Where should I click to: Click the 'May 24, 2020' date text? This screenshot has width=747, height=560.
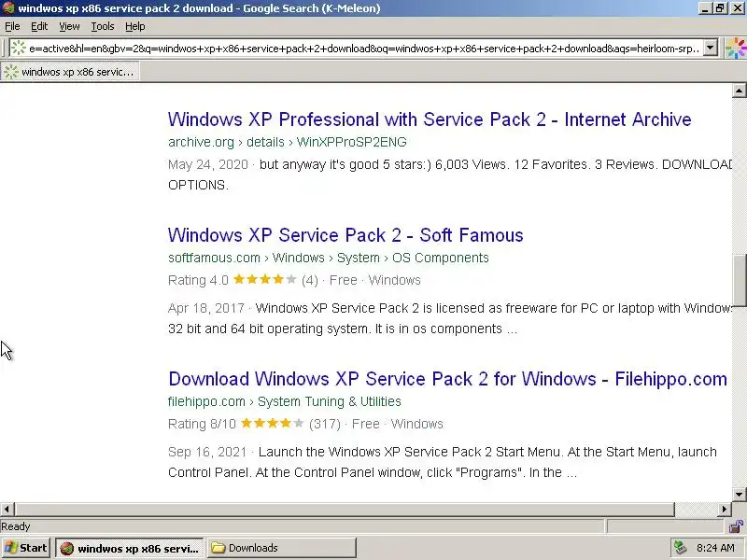point(207,164)
